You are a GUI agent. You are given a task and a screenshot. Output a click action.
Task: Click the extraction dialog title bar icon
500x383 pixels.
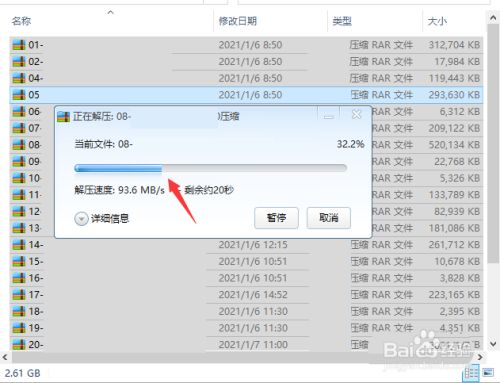[63, 117]
